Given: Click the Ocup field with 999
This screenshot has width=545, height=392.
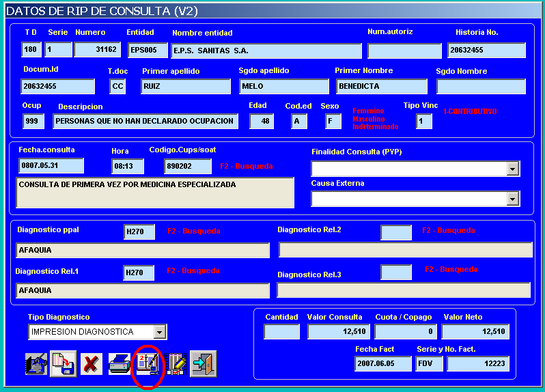Looking at the screenshot, I should coord(33,122).
